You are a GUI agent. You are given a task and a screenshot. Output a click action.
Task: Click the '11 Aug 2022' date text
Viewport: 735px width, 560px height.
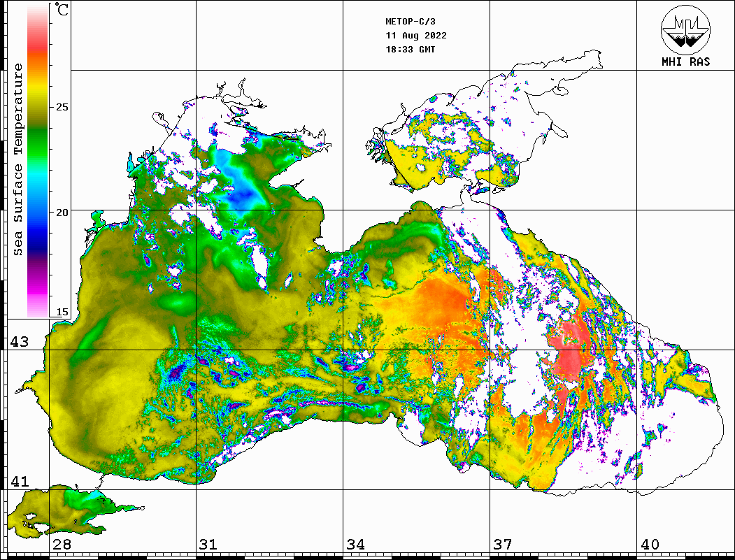[416, 36]
